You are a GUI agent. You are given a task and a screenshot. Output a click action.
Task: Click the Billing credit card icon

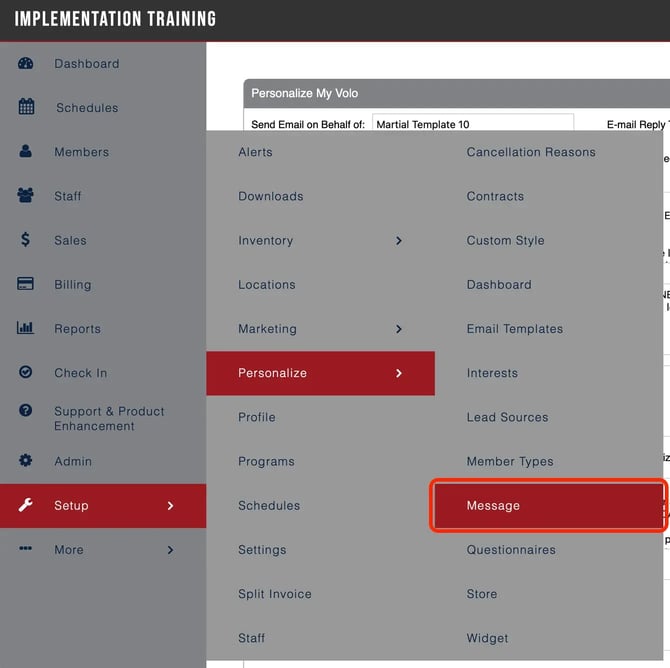(26, 284)
